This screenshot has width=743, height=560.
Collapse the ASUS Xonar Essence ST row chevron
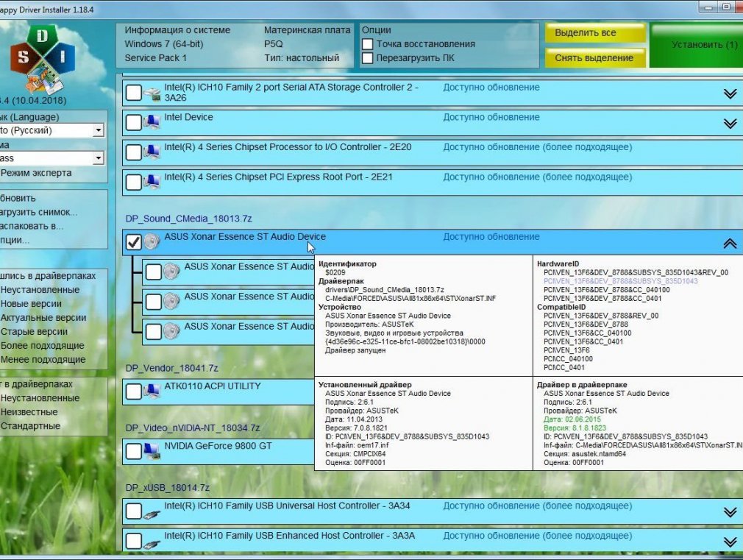click(730, 244)
